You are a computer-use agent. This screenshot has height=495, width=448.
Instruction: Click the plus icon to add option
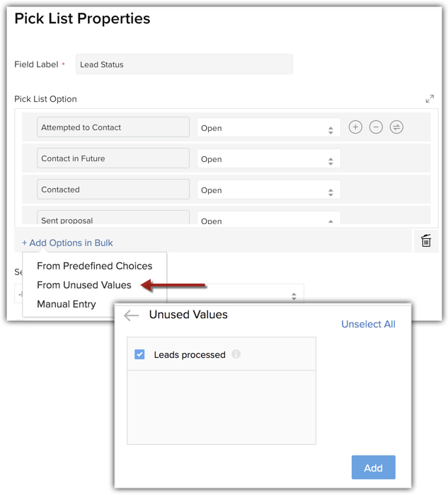point(355,127)
